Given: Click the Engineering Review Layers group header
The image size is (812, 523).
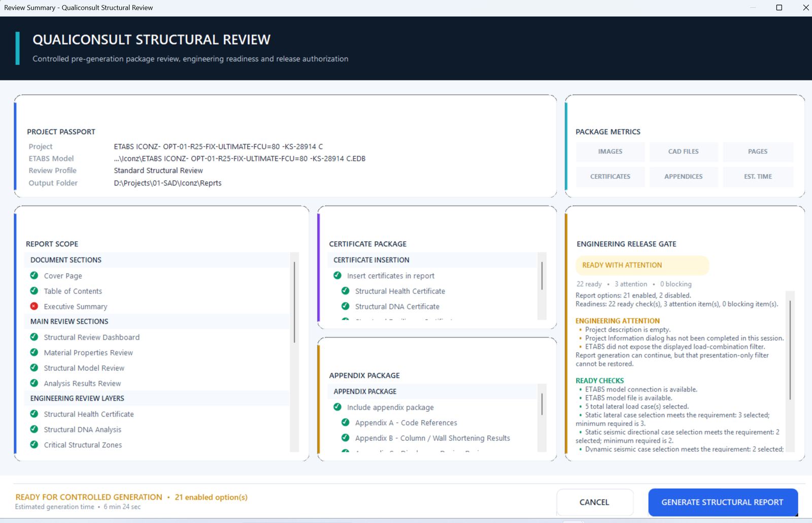Looking at the screenshot, I should tap(157, 399).
